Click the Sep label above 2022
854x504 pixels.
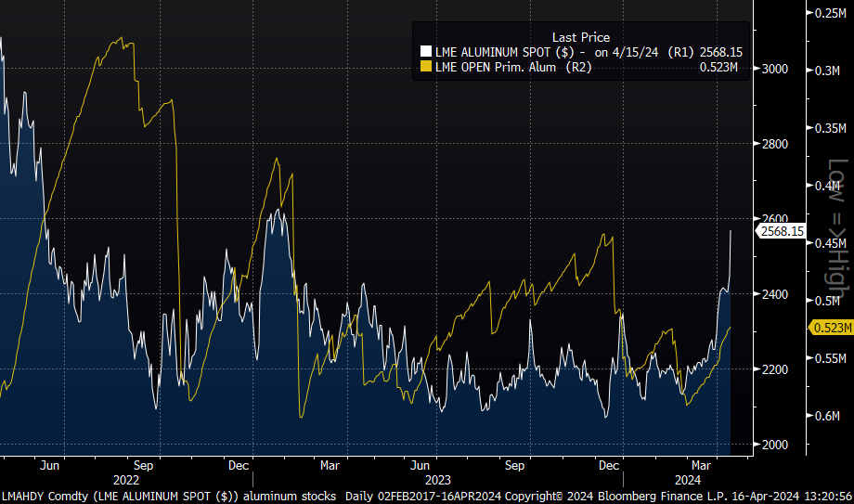[143, 465]
